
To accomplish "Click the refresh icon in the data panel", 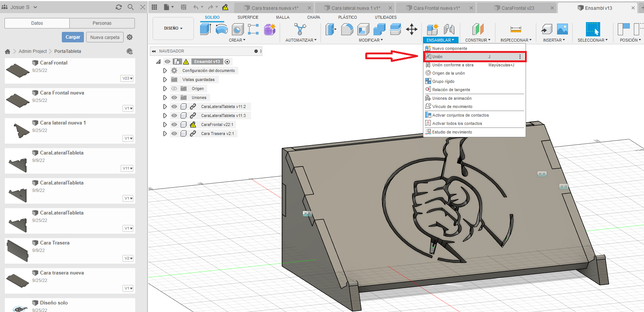I will (x=119, y=7).
